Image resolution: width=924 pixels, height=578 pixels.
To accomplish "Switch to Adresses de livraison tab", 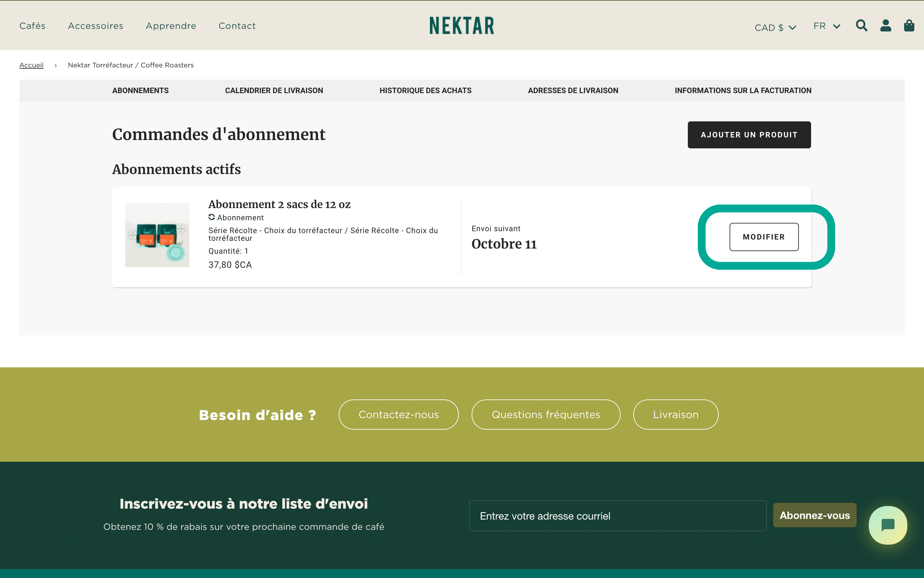I will point(573,91).
